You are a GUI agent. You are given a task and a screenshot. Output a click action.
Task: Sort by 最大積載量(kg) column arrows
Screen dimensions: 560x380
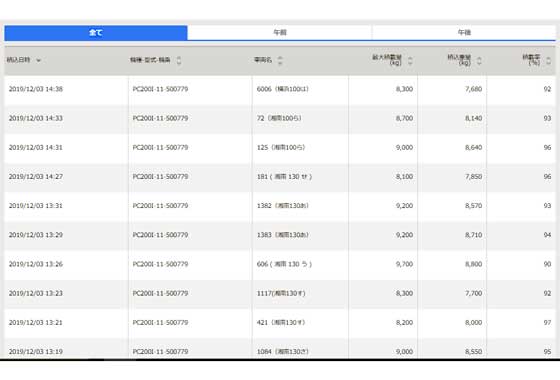[410, 61]
